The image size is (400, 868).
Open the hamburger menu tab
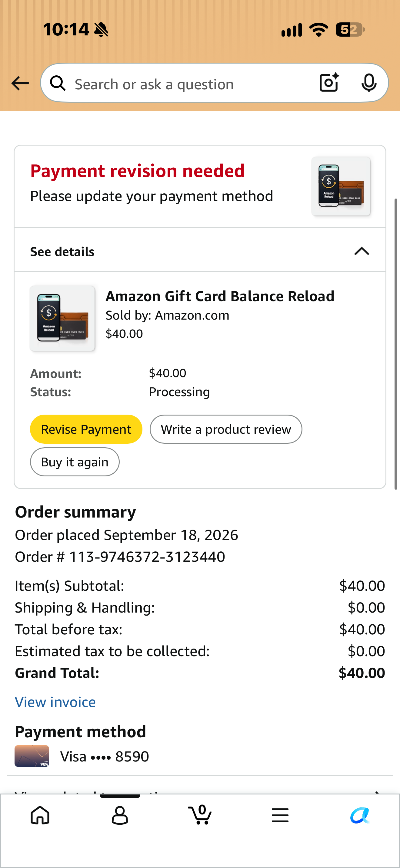click(x=280, y=815)
